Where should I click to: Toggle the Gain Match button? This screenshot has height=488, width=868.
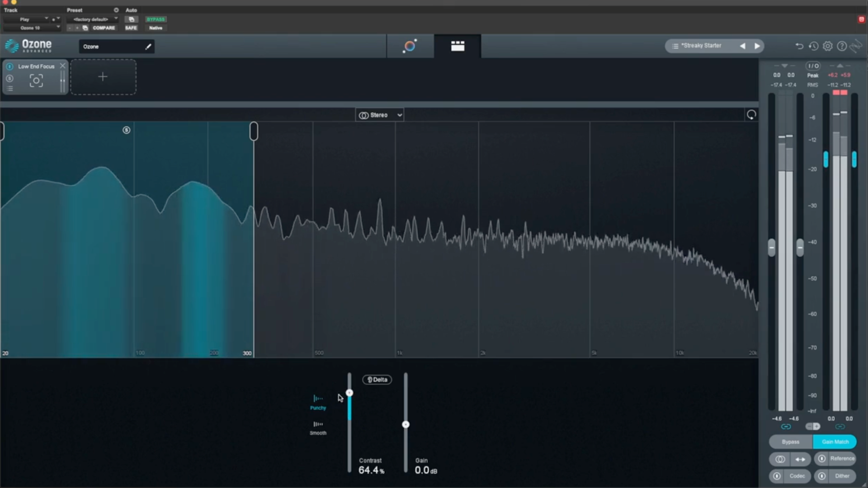[x=835, y=441]
